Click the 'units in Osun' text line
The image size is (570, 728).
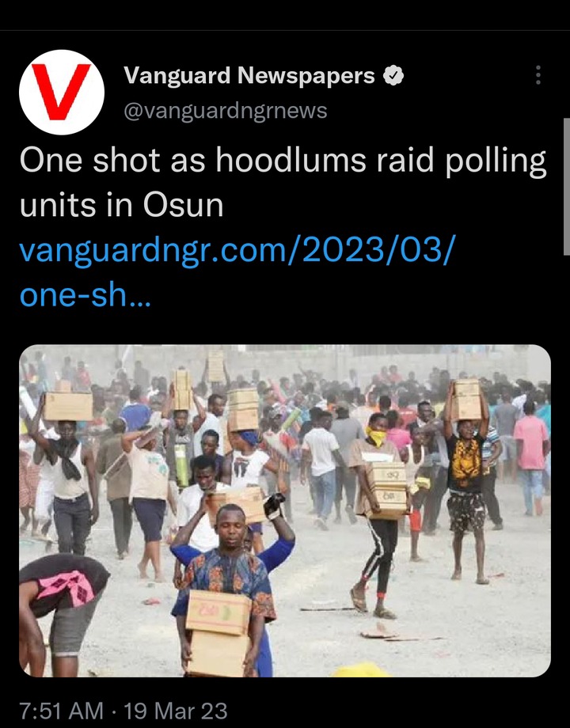pos(122,206)
